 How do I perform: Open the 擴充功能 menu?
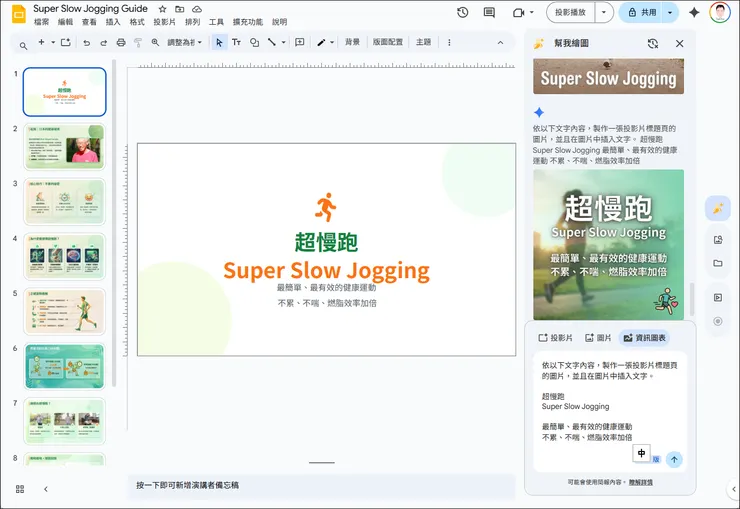pos(248,22)
